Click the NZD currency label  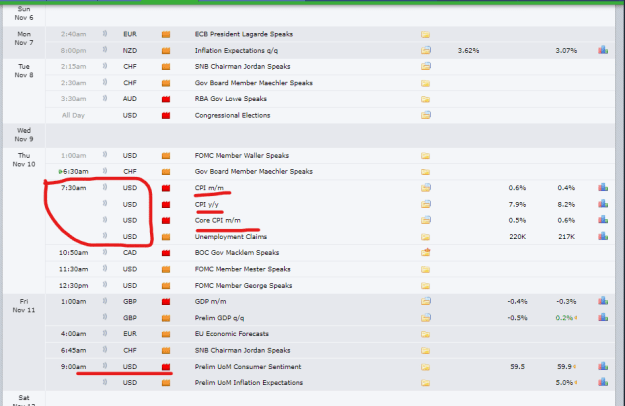pos(130,51)
